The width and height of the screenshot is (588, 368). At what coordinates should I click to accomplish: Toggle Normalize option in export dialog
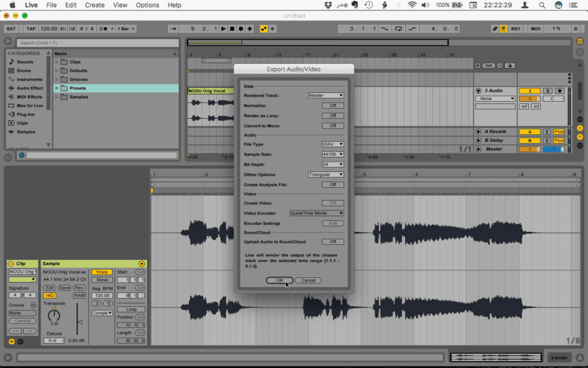332,105
